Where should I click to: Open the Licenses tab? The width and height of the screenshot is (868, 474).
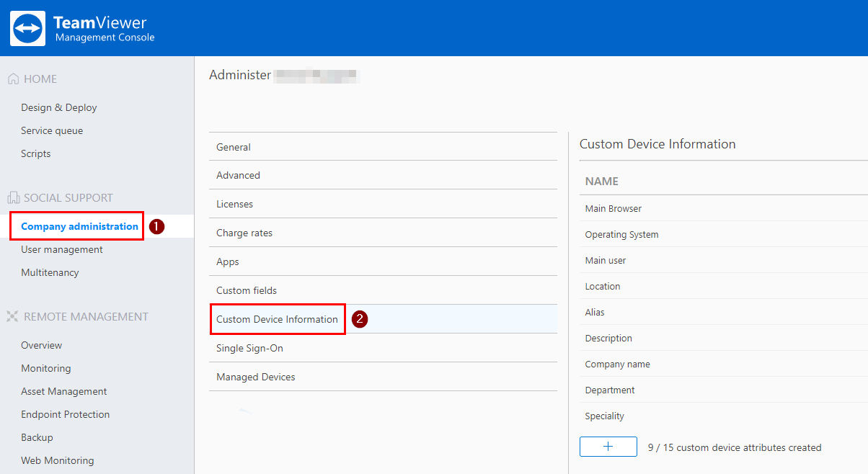coord(383,204)
